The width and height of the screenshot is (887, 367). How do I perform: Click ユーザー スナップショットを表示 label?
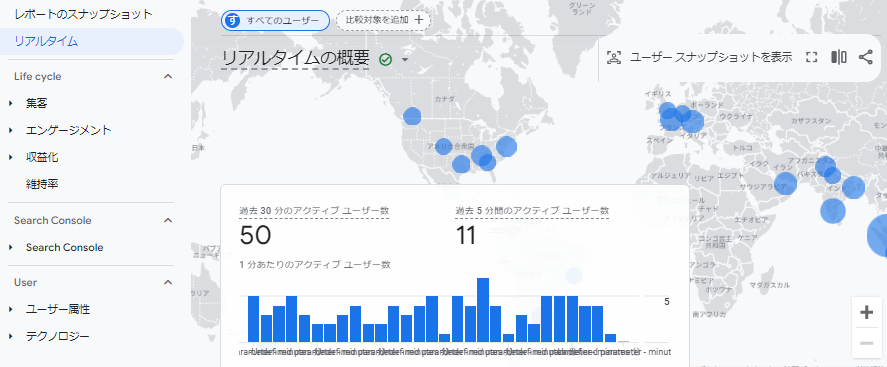(711, 57)
